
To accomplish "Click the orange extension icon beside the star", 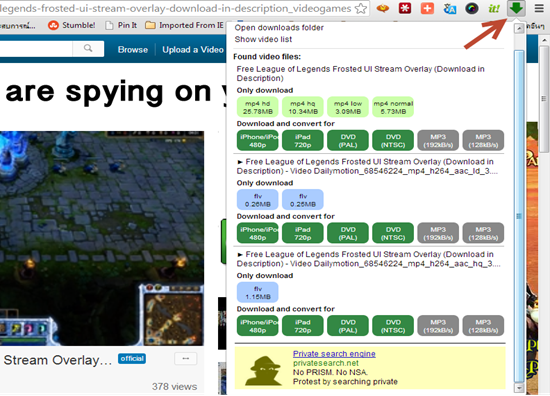I will [383, 8].
